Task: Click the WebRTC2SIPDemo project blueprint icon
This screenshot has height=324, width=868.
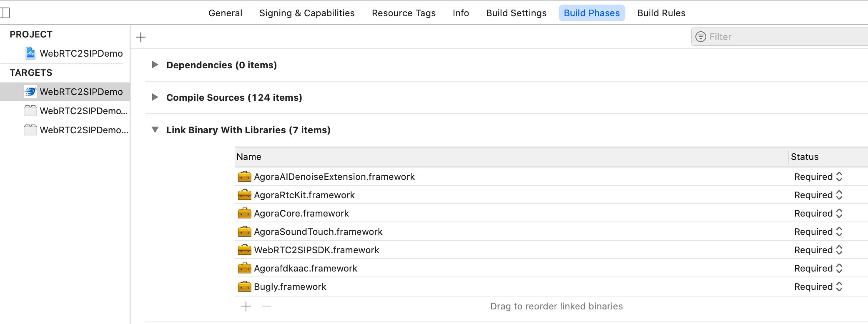Action: 30,53
